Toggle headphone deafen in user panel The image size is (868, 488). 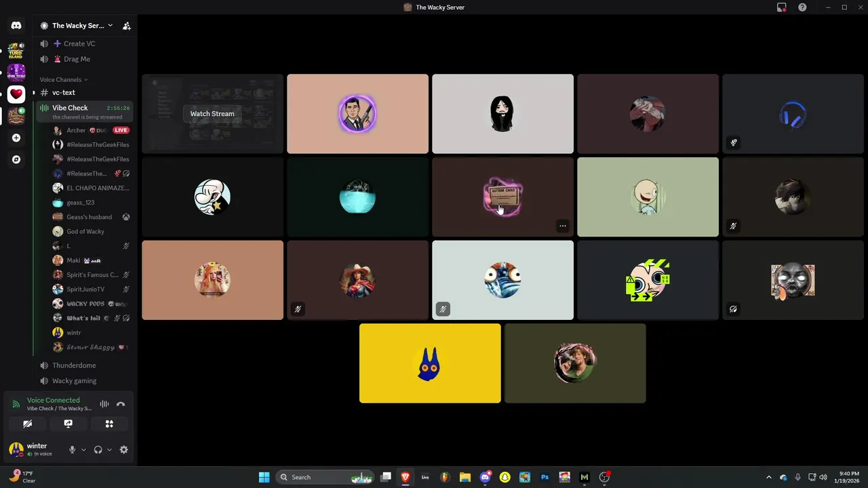coord(98,449)
